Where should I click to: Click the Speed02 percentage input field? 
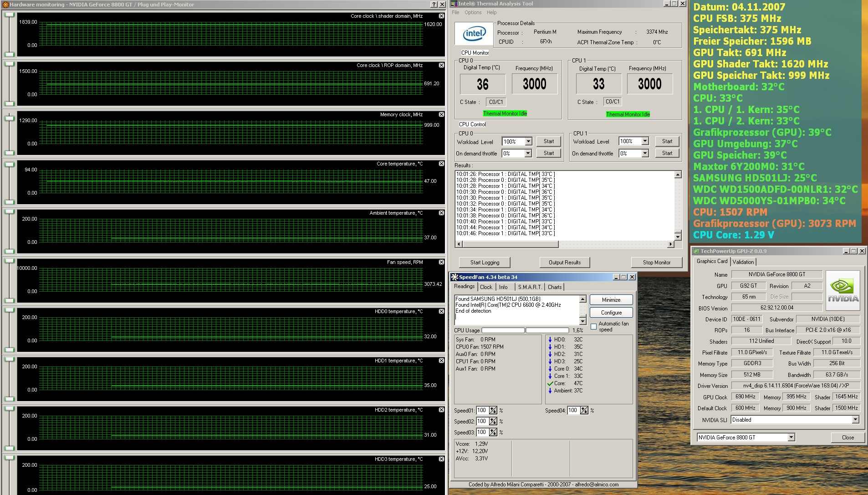[482, 421]
